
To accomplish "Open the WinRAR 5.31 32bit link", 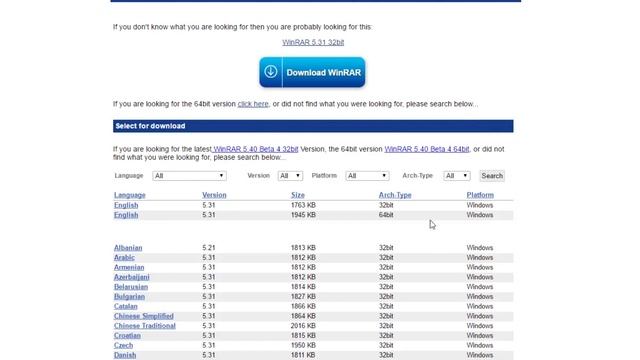I will click(313, 42).
